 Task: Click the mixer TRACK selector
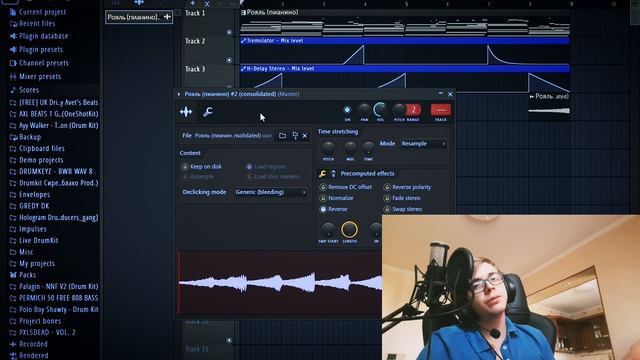pos(441,110)
